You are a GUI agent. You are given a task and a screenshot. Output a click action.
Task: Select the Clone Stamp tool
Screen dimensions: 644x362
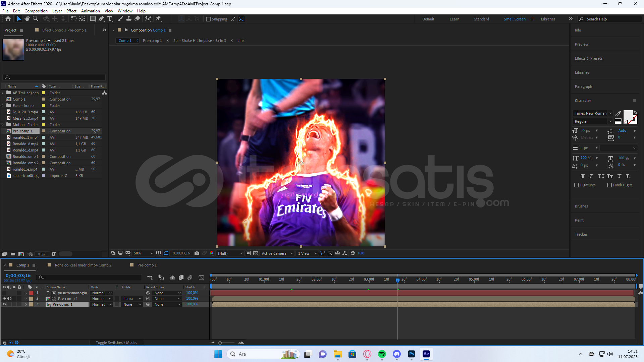click(x=129, y=19)
